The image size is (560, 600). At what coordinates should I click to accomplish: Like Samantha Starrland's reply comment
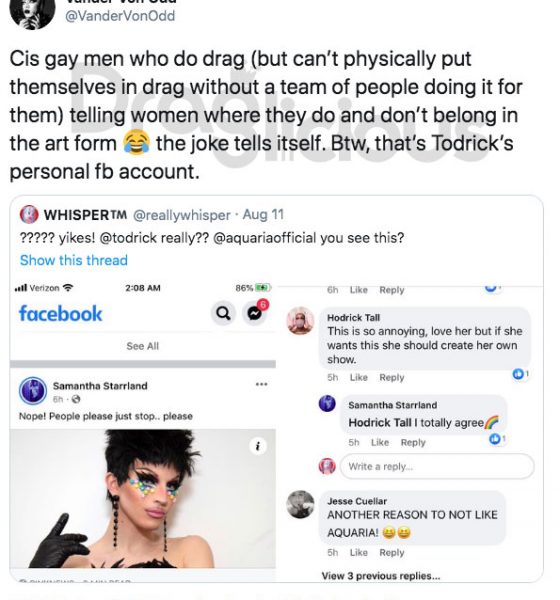(380, 442)
